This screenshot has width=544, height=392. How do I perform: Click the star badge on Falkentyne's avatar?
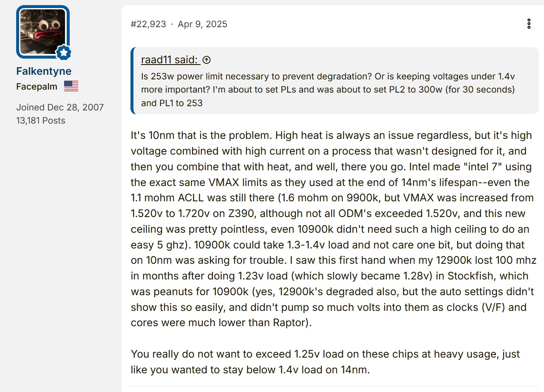64,52
